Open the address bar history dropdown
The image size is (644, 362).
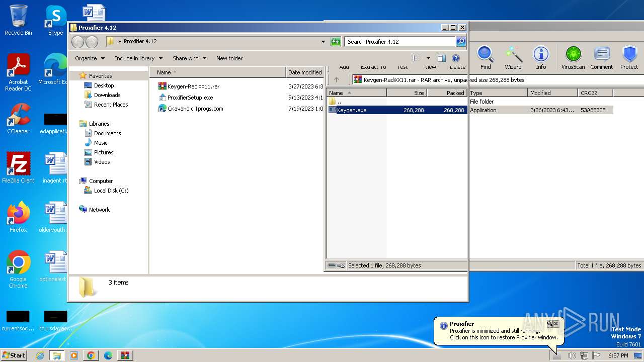coord(323,42)
